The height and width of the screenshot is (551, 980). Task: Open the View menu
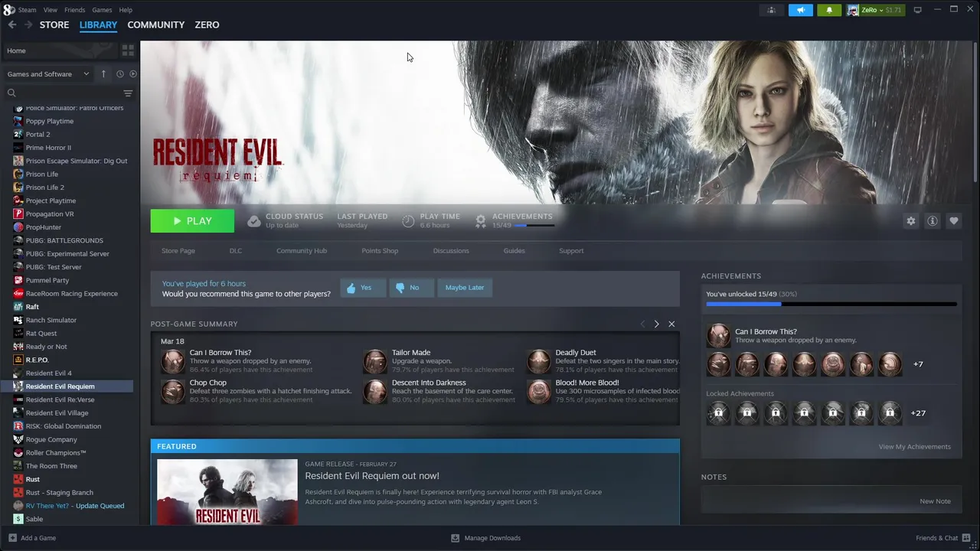51,10
